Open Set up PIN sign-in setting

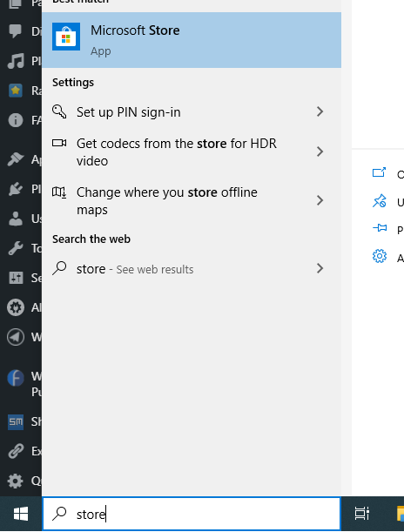pos(192,112)
